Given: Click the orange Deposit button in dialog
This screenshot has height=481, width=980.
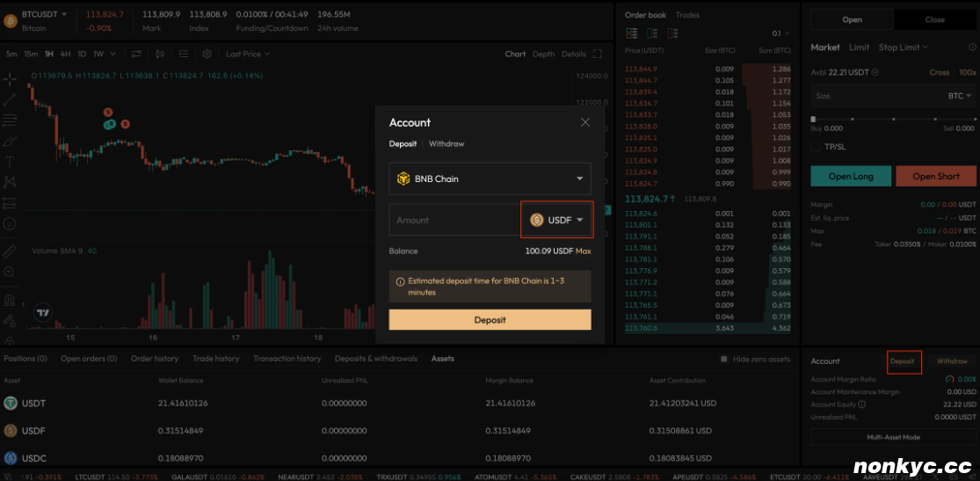Looking at the screenshot, I should (x=490, y=319).
